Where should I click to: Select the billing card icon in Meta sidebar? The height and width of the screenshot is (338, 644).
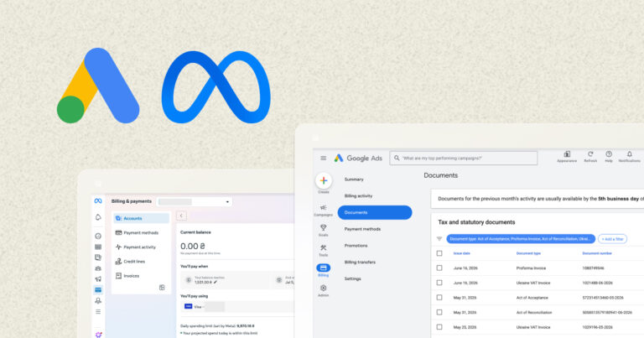[x=98, y=290]
